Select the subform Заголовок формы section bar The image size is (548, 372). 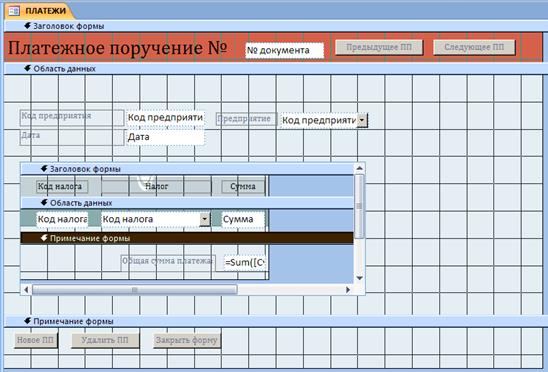tap(187, 169)
